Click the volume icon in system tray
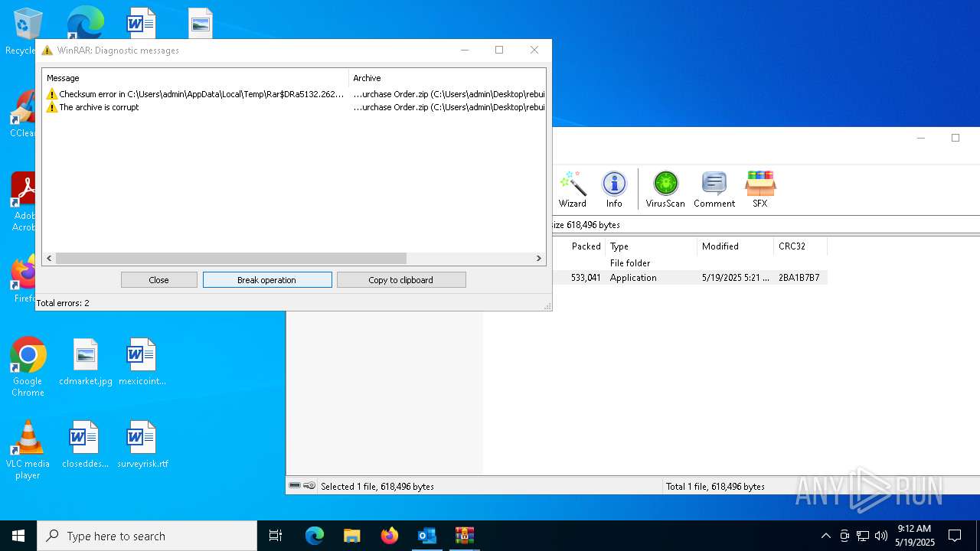 click(x=881, y=536)
